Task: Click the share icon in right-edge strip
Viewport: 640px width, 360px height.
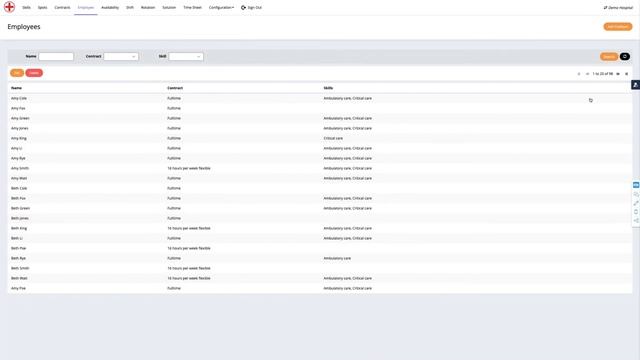Action: [636, 220]
